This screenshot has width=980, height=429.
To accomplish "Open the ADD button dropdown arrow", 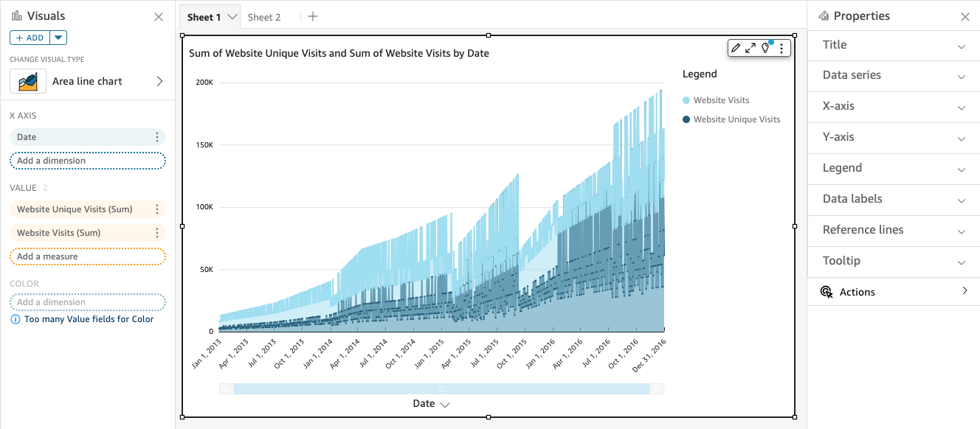I will [58, 38].
